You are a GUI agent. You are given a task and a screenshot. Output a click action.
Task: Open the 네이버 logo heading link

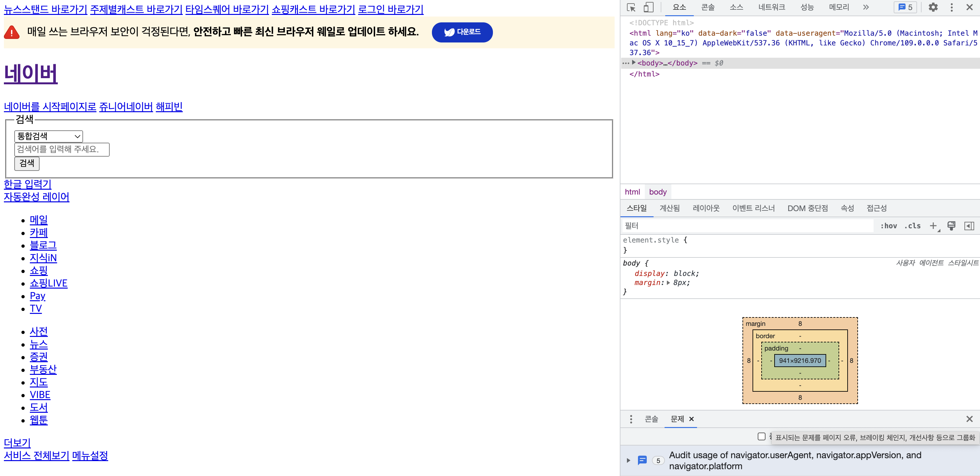click(31, 73)
